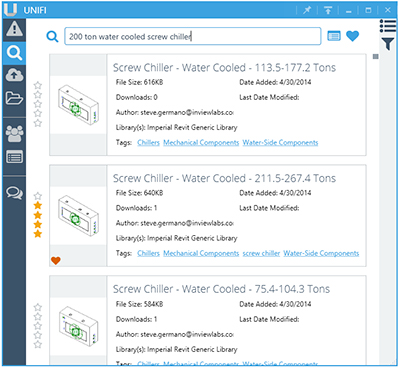Click the pin window icon in title bar

pos(307,10)
